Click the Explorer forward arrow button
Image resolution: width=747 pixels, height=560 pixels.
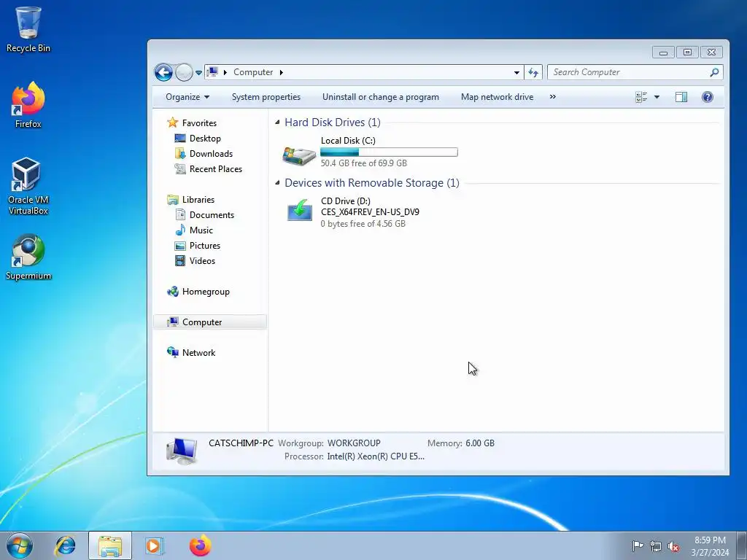(183, 72)
